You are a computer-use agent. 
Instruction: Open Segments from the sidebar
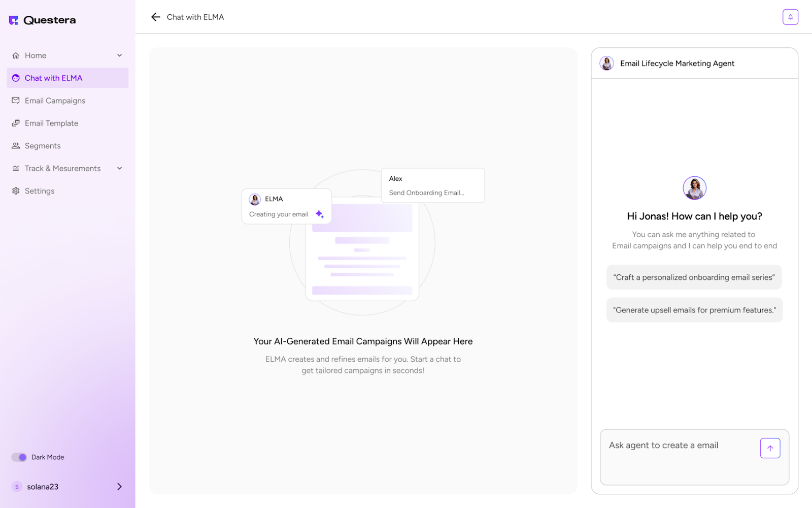click(x=43, y=146)
